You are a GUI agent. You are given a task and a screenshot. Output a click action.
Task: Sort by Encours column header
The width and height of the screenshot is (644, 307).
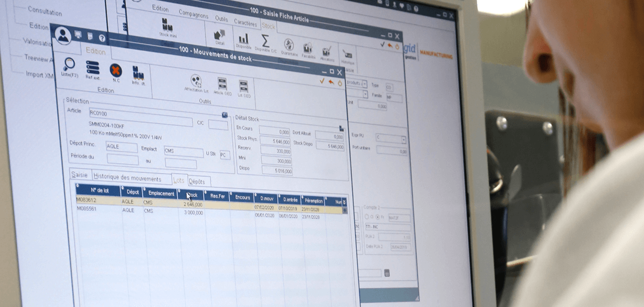(x=242, y=198)
